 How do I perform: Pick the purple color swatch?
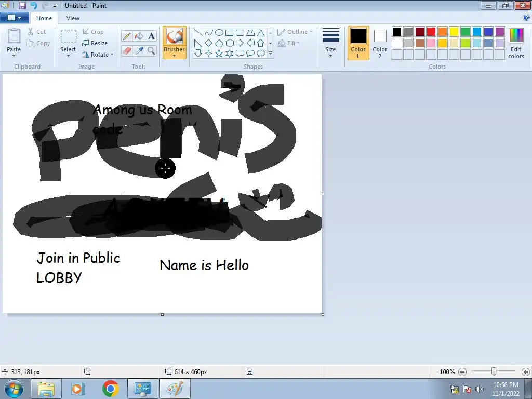click(500, 32)
